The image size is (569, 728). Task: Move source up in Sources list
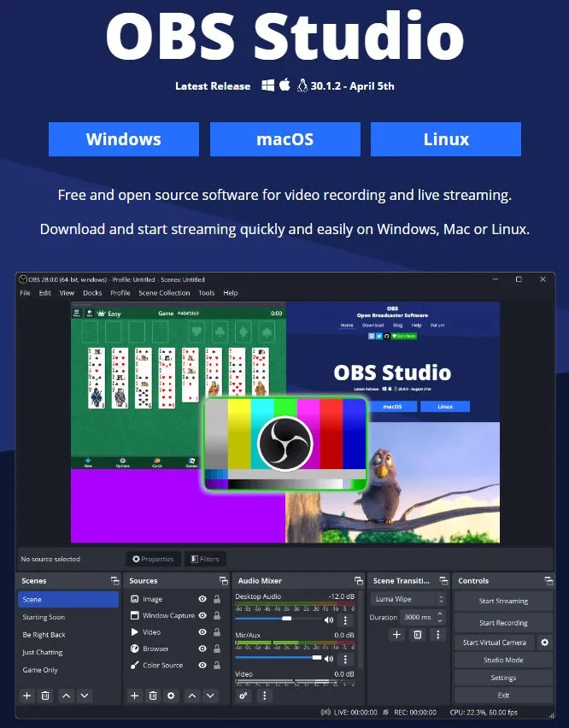click(192, 696)
